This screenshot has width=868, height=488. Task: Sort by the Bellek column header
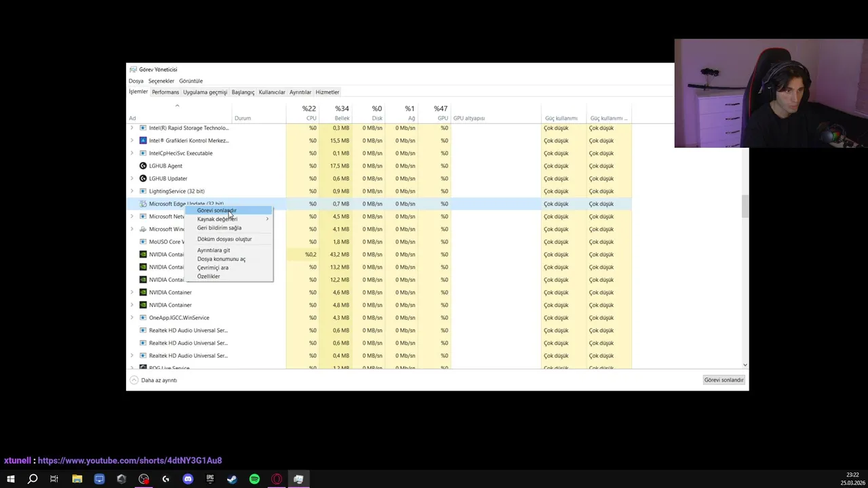[336, 113]
